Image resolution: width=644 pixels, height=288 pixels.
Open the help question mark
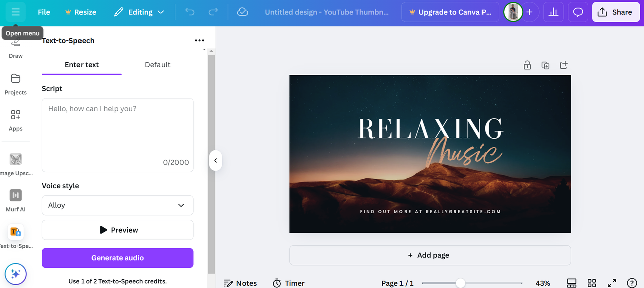[632, 283]
